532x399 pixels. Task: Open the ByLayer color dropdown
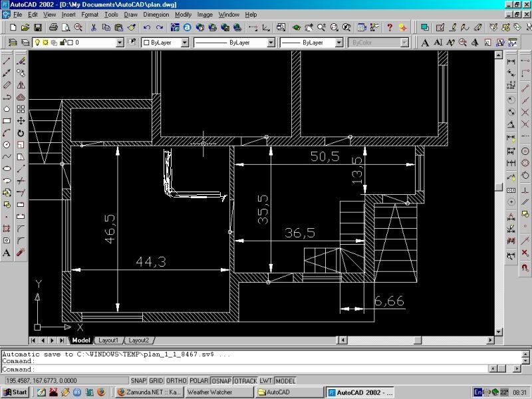pos(165,43)
